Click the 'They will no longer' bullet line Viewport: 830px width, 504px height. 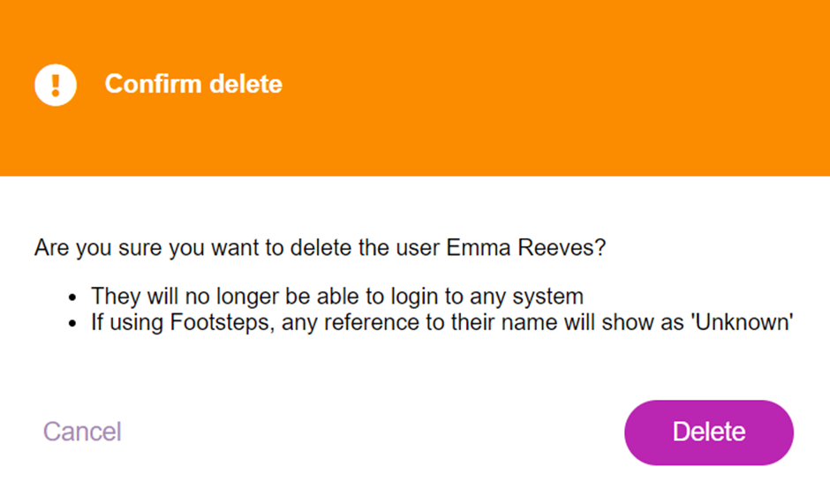click(x=337, y=296)
